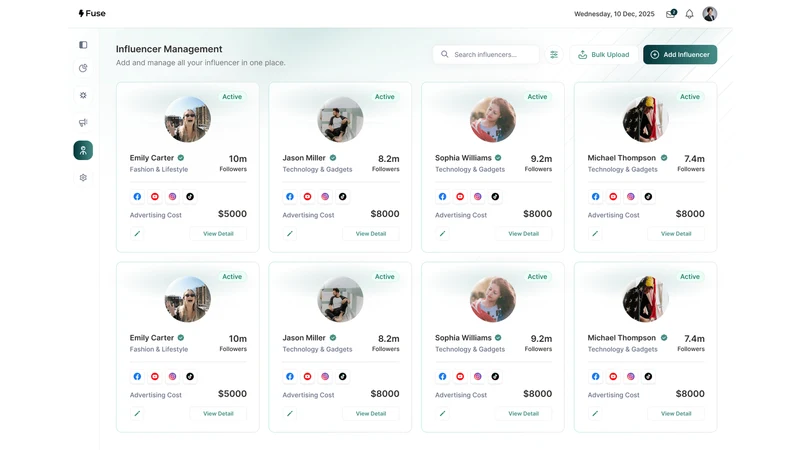Open the settings gear at the sidebar bottom
800x450 pixels.
pos(83,178)
